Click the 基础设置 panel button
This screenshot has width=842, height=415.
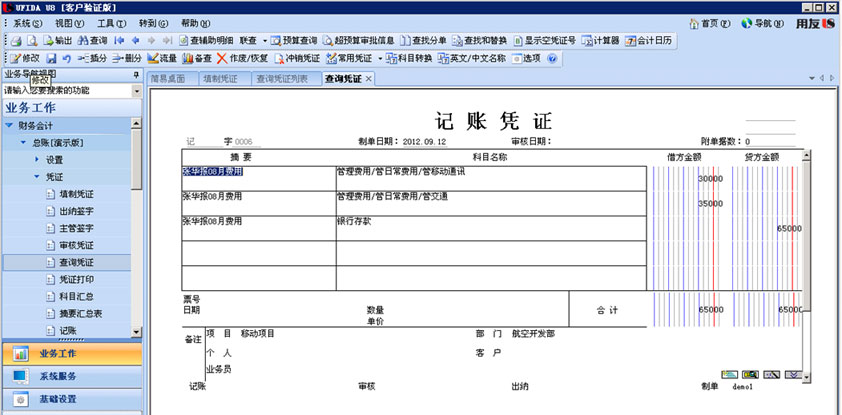(x=71, y=399)
